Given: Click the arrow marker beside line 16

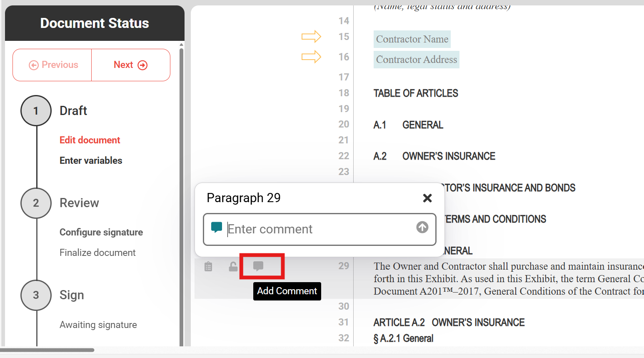Looking at the screenshot, I should [x=311, y=56].
